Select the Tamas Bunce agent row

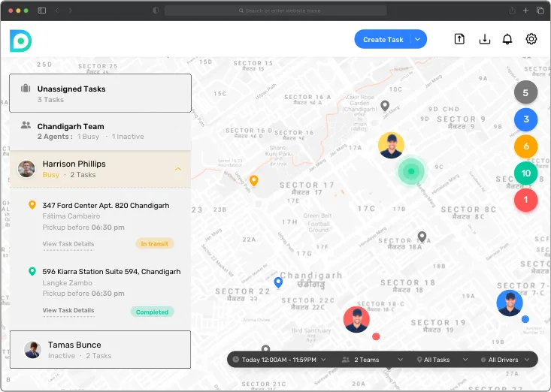coord(100,350)
